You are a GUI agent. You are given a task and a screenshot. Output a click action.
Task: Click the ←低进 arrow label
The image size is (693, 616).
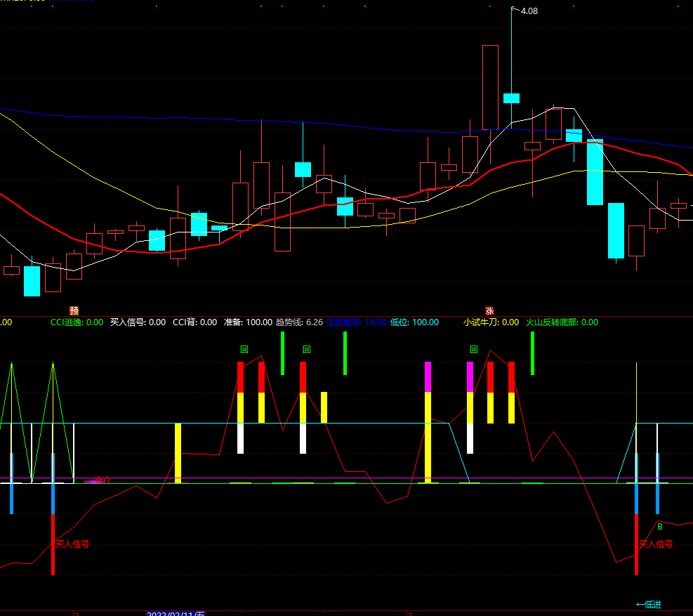click(648, 604)
